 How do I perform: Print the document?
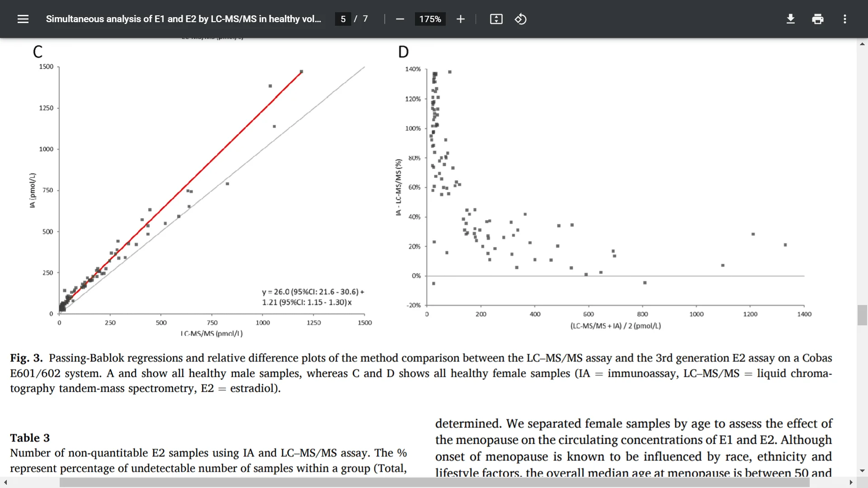817,19
